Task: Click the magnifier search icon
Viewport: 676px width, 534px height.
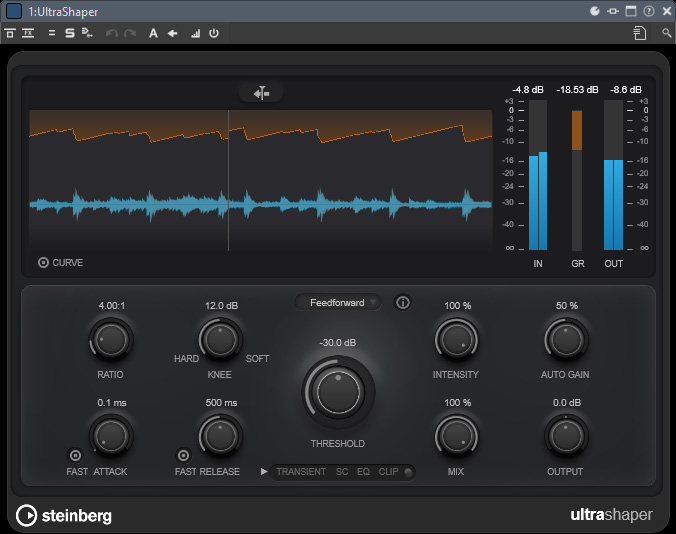Action: coord(667,33)
